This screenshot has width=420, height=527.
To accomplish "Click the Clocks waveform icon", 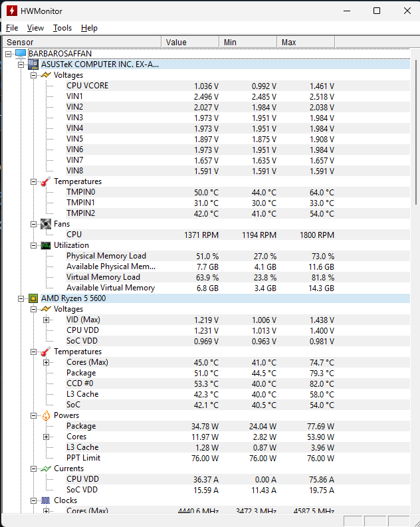I will point(46,500).
